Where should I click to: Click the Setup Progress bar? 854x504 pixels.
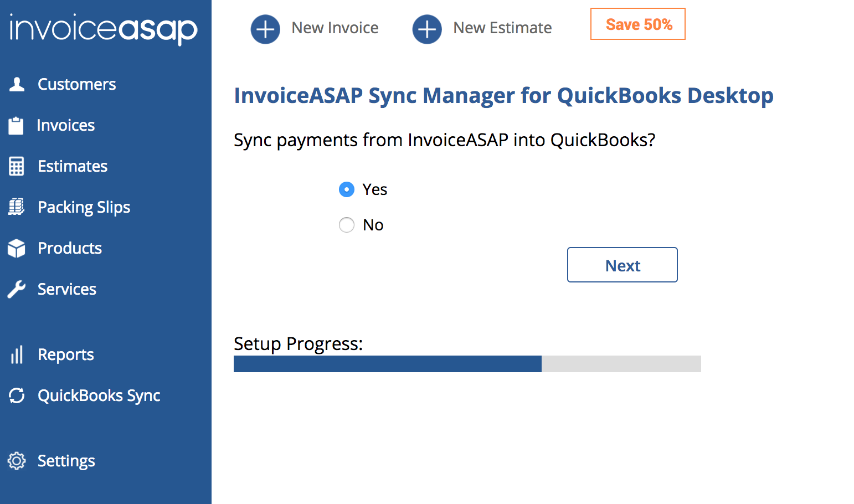pos(467,364)
